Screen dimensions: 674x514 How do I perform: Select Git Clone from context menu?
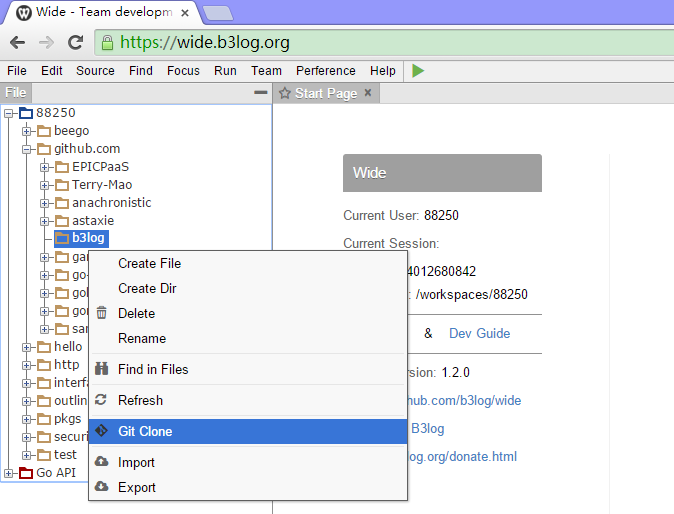(x=145, y=431)
